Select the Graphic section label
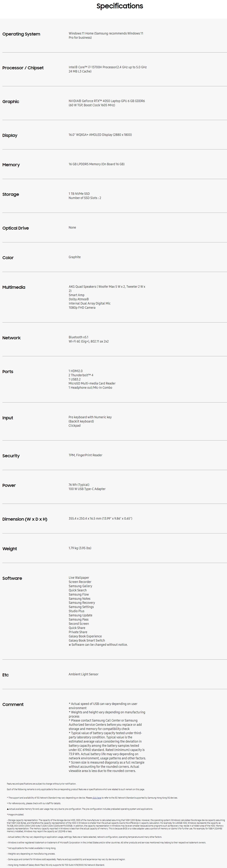The image size is (227, 868). coord(11,102)
